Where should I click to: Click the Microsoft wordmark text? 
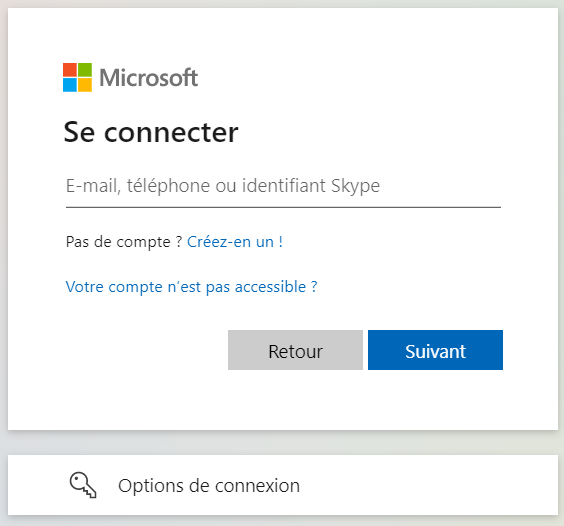point(149,78)
